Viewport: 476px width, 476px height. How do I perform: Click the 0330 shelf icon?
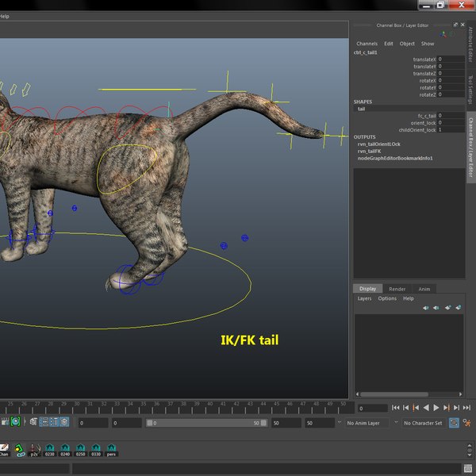click(x=96, y=450)
